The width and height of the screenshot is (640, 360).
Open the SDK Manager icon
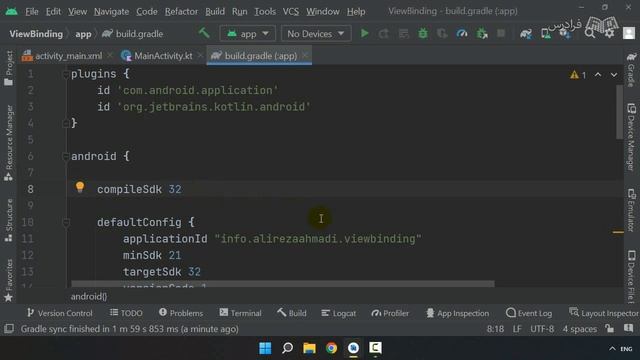point(565,34)
